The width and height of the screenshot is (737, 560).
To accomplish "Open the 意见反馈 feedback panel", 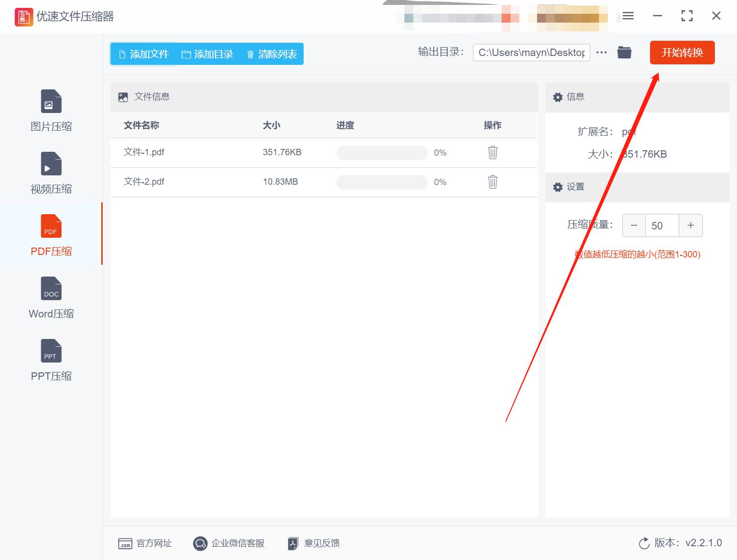I will [313, 543].
